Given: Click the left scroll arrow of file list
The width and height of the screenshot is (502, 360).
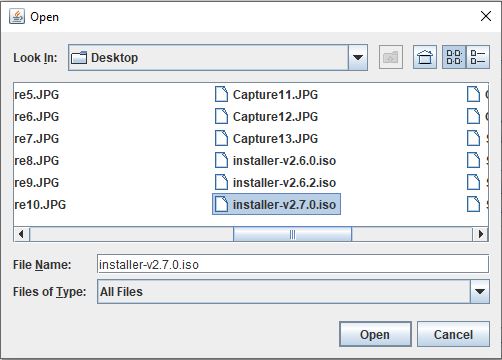Looking at the screenshot, I should pyautogui.click(x=22, y=234).
